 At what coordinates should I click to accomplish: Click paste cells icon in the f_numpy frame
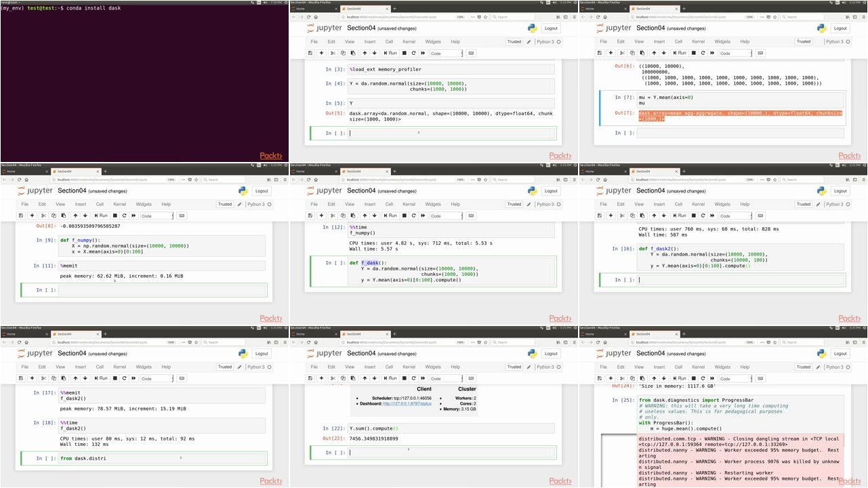[63, 216]
